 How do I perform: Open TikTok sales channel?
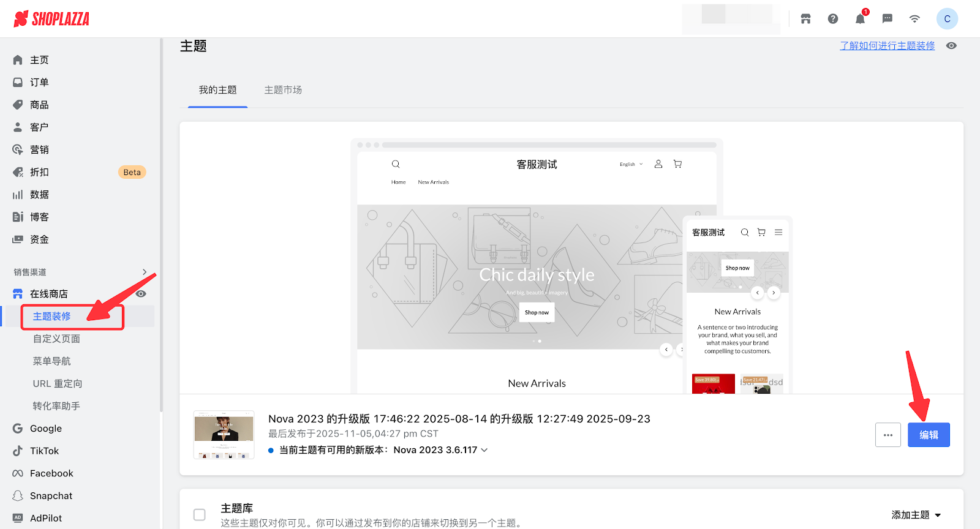click(44, 451)
